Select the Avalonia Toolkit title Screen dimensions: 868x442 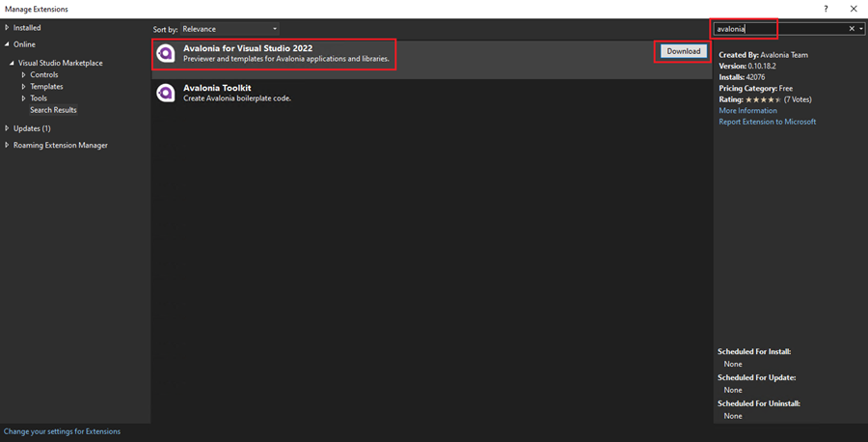(217, 88)
